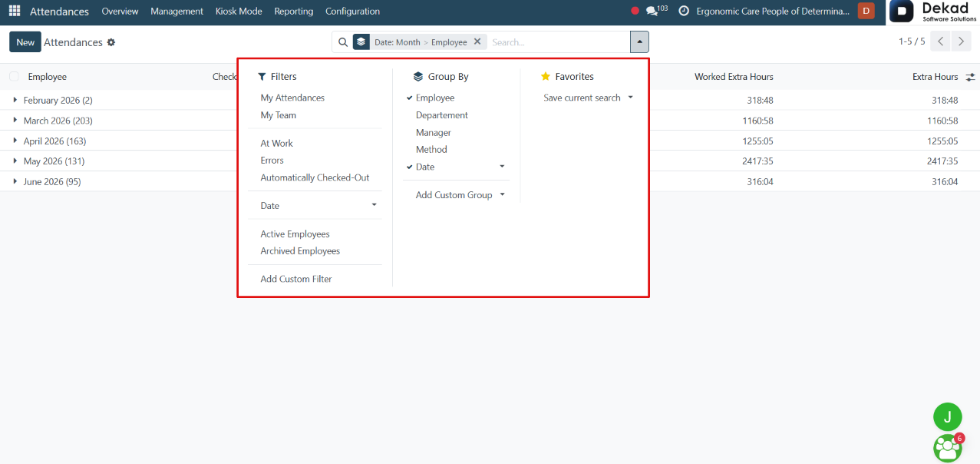
Task: Click the red recording status dot
Action: [635, 11]
